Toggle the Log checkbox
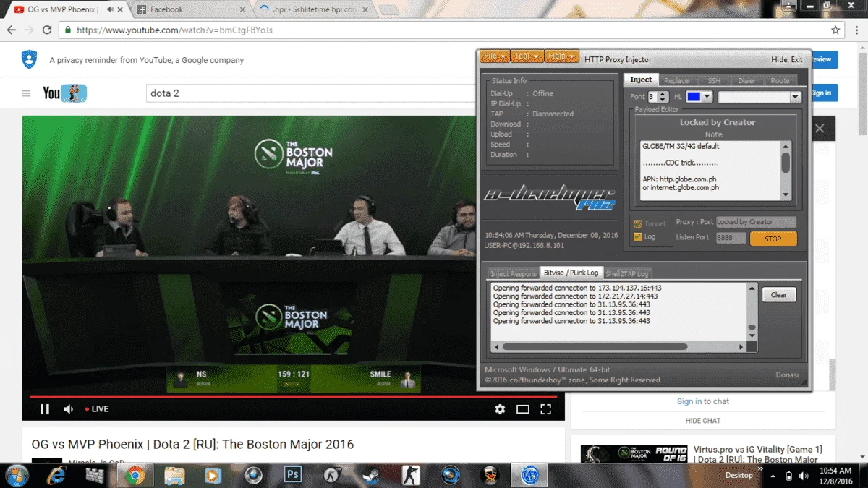868x488 pixels. point(637,236)
